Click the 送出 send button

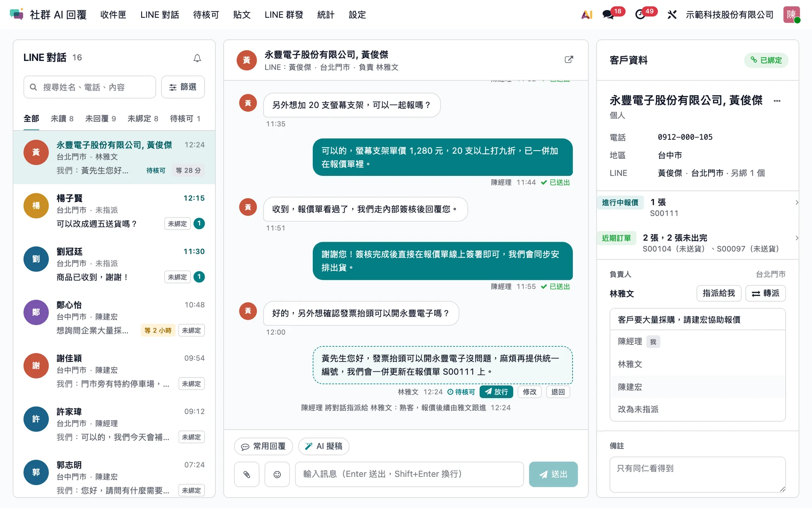pos(553,474)
